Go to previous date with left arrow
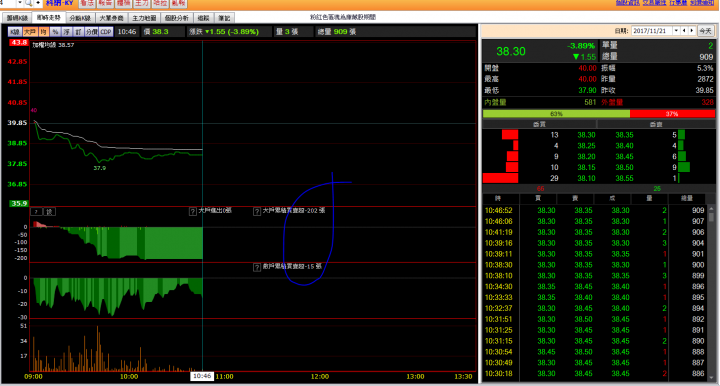This screenshot has width=720, height=386. [684, 31]
